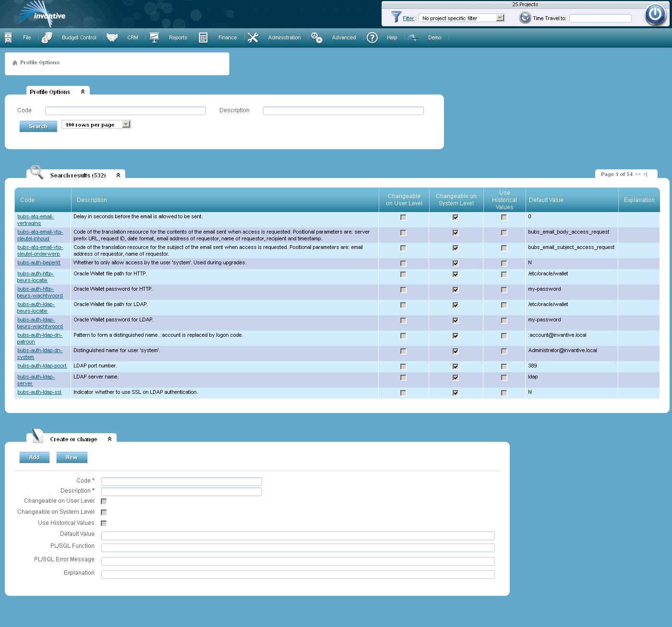Click the Time Travel to input field

[600, 18]
